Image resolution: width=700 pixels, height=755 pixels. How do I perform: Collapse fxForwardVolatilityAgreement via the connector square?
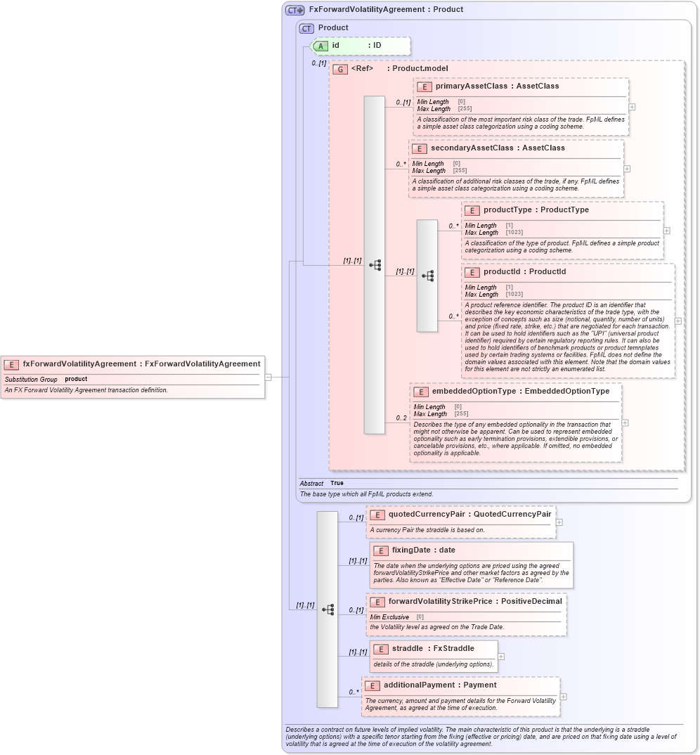[268, 377]
